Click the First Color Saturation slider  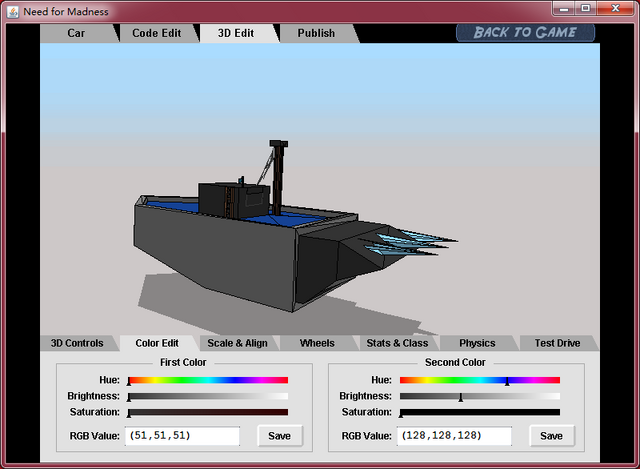point(208,412)
